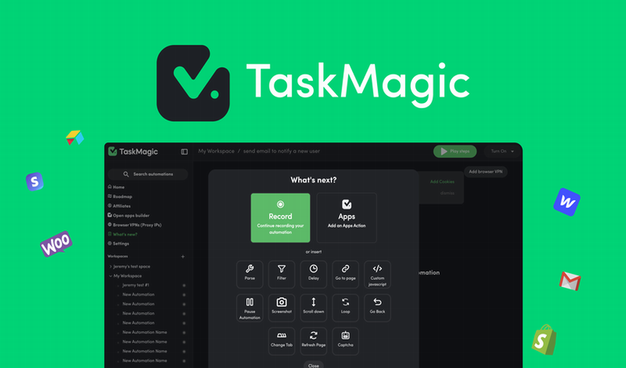Open the Roadmap page

pos(120,196)
